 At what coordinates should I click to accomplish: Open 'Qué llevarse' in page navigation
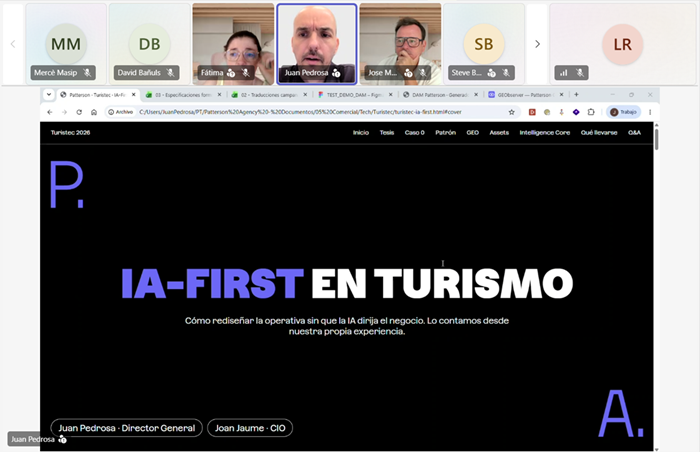599,133
